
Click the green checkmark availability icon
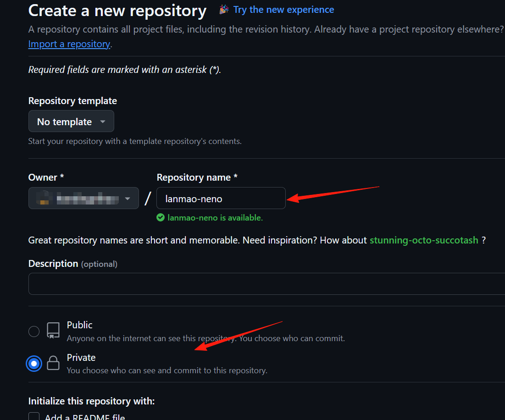pyautogui.click(x=161, y=217)
